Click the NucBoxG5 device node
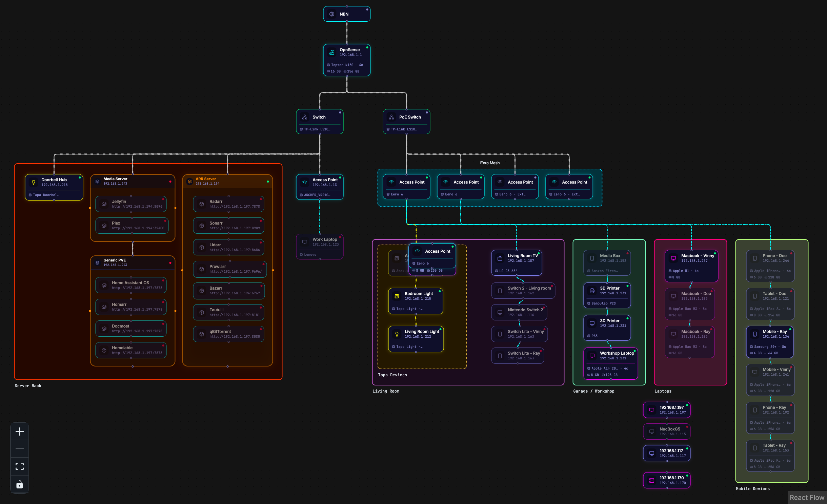The width and height of the screenshot is (827, 504). click(x=667, y=432)
